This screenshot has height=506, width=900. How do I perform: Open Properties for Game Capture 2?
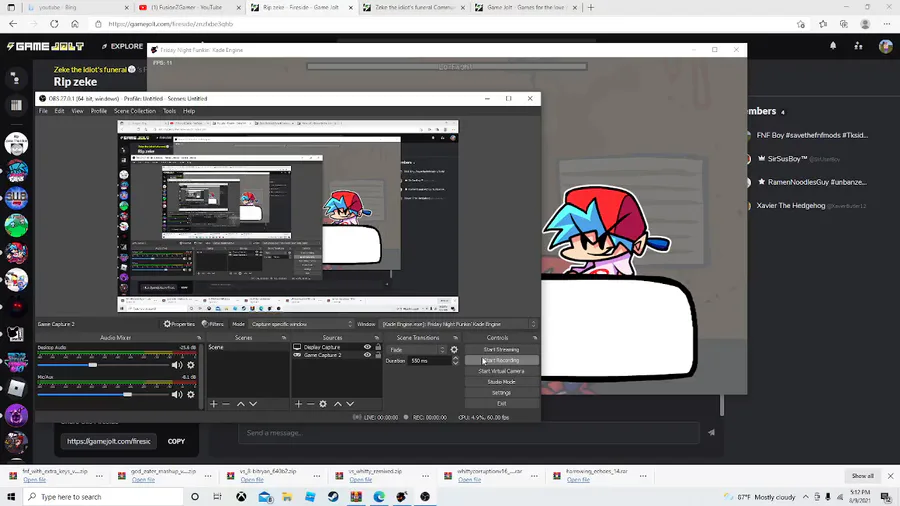pos(179,324)
